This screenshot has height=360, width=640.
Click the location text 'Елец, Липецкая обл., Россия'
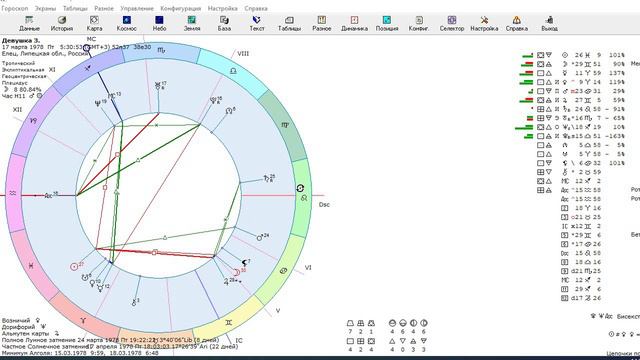coord(45,53)
